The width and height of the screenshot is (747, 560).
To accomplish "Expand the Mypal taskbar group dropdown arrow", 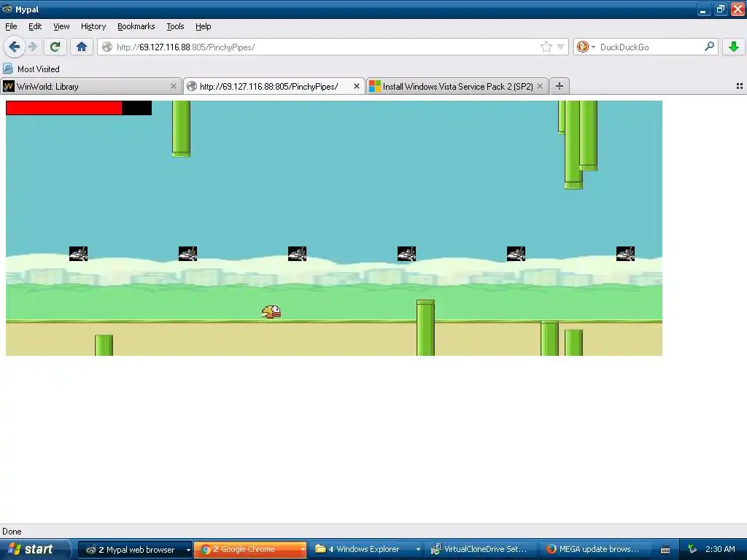I will [188, 550].
